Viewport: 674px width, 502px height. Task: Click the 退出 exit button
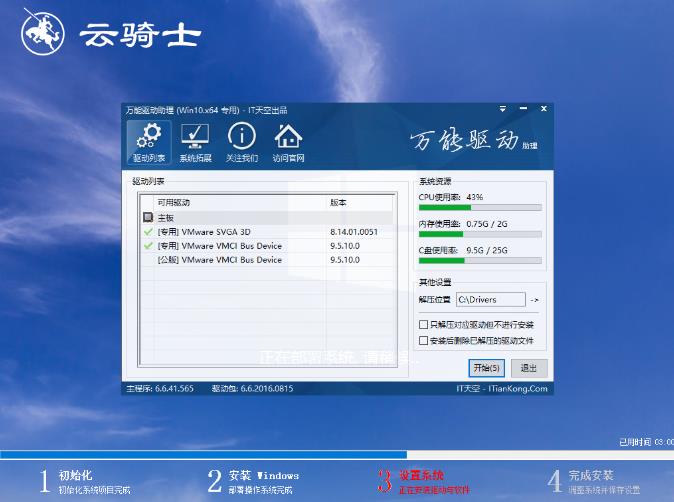click(x=529, y=368)
